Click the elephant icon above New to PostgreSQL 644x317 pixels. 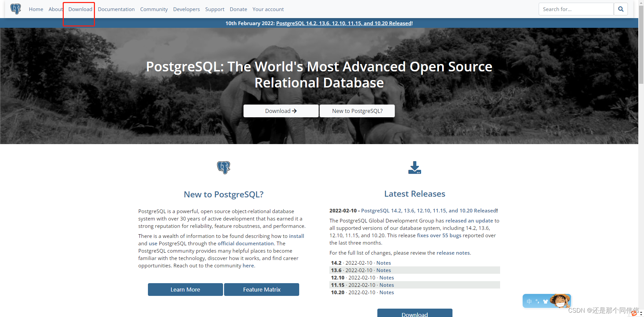223,167
